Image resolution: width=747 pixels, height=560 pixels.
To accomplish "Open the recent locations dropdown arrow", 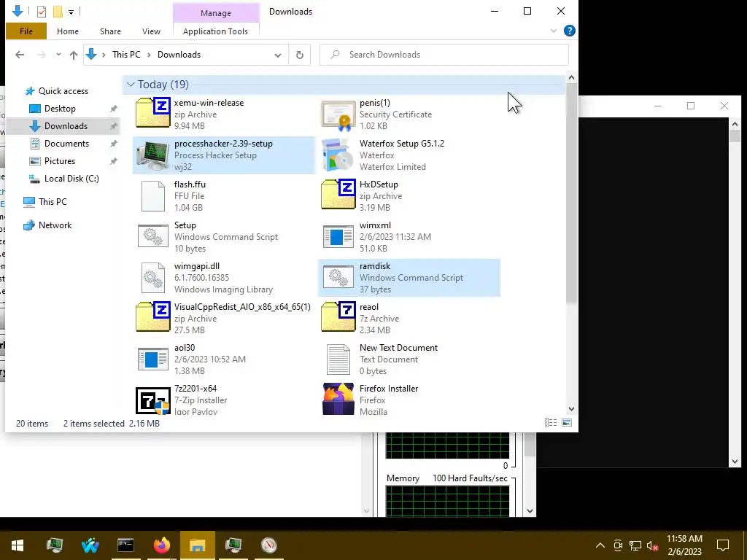I will point(58,54).
